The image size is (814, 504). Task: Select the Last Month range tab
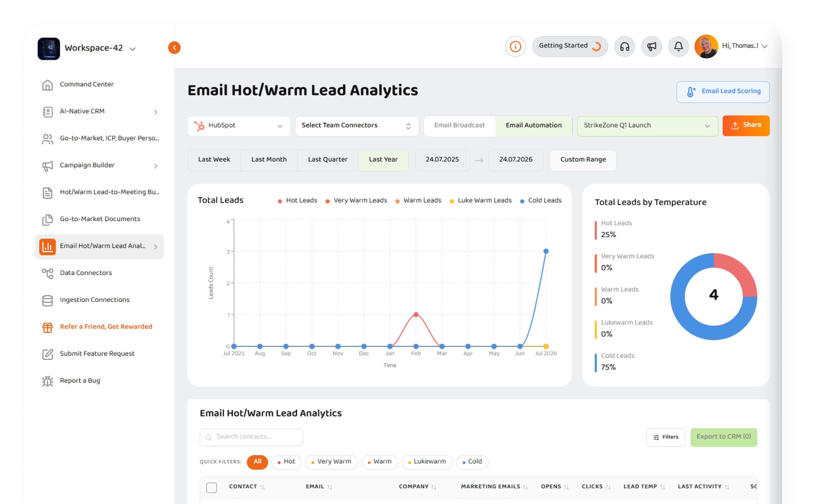tap(269, 160)
